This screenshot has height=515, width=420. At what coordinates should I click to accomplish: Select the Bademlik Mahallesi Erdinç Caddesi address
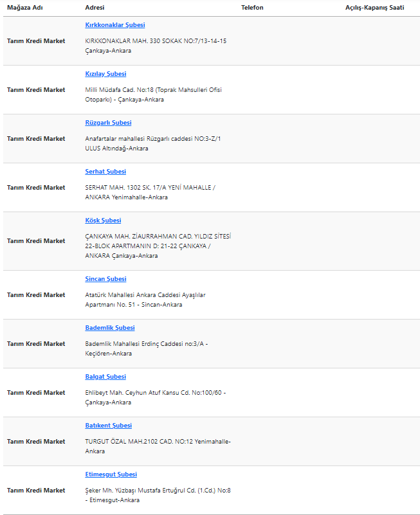tap(147, 349)
